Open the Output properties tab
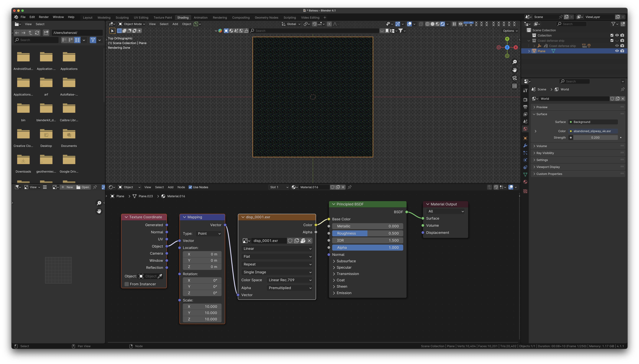The height and width of the screenshot is (364, 639). tap(525, 107)
